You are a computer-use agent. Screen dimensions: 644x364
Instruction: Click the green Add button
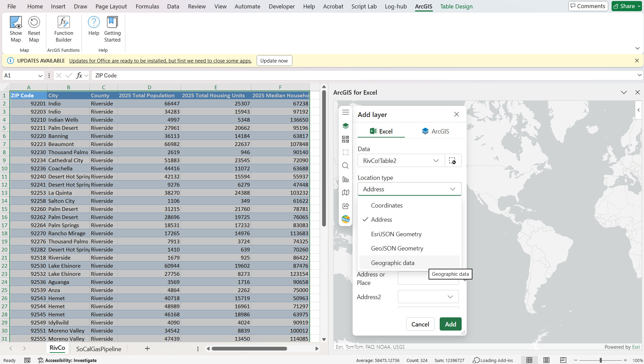(x=450, y=324)
